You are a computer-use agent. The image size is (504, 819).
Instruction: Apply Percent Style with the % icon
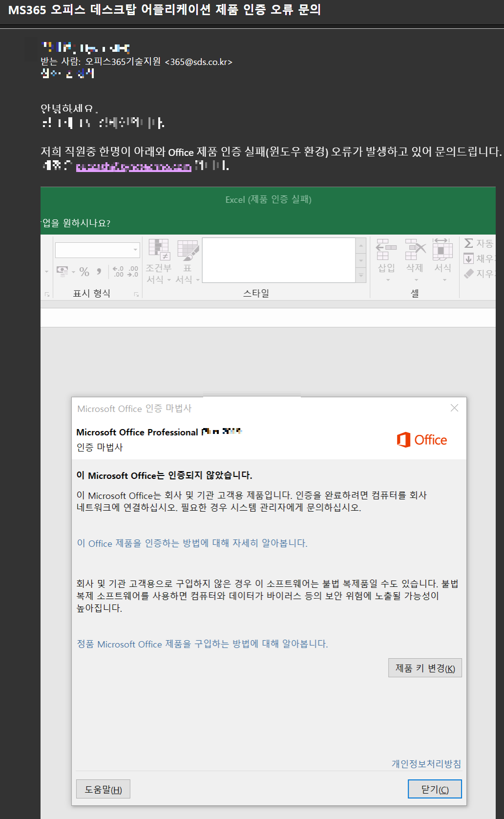tap(84, 272)
